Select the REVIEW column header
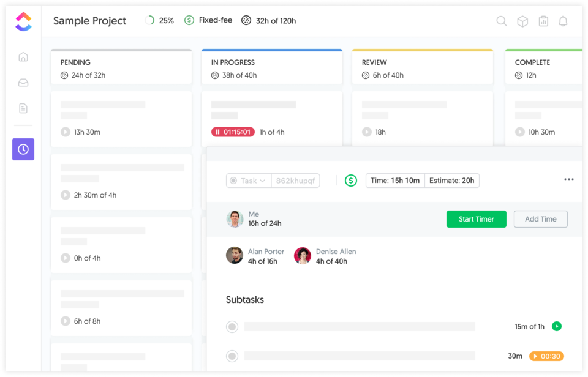 pyautogui.click(x=372, y=62)
